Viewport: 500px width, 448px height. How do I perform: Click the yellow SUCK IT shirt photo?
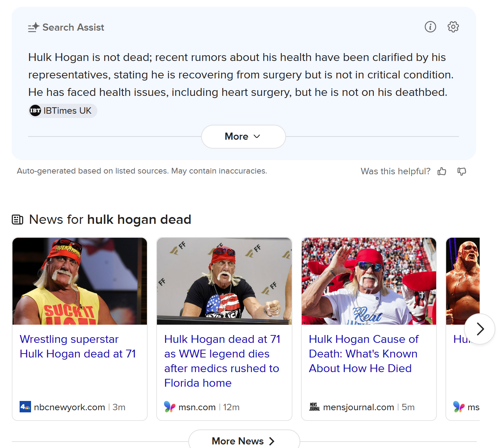80,281
